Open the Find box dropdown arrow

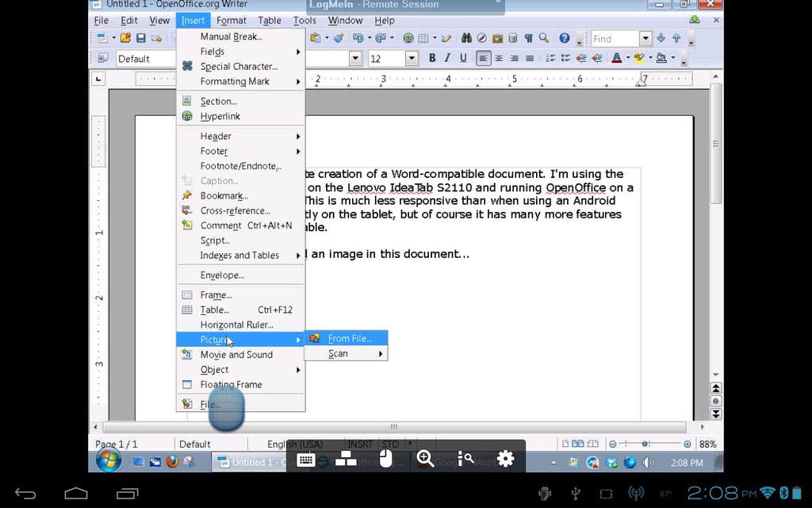pyautogui.click(x=645, y=38)
